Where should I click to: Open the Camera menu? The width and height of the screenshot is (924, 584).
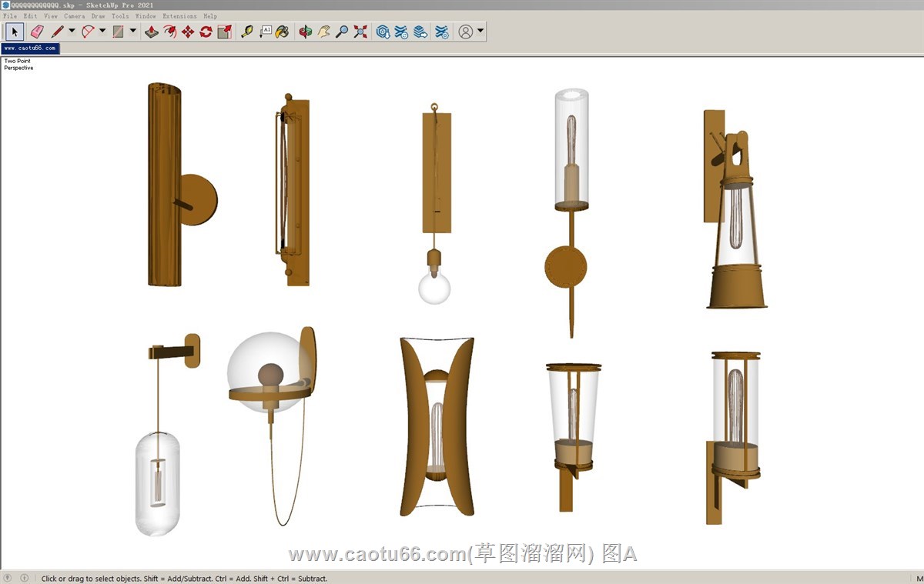pos(74,15)
